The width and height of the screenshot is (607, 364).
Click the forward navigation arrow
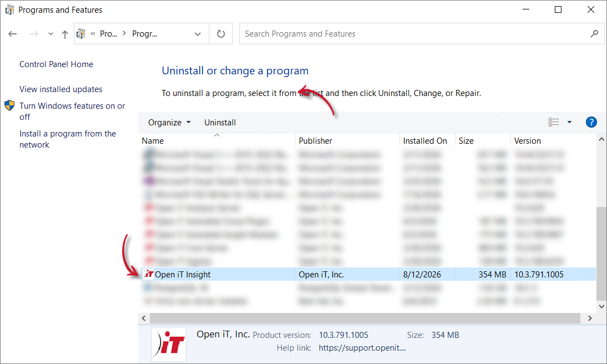click(x=34, y=34)
